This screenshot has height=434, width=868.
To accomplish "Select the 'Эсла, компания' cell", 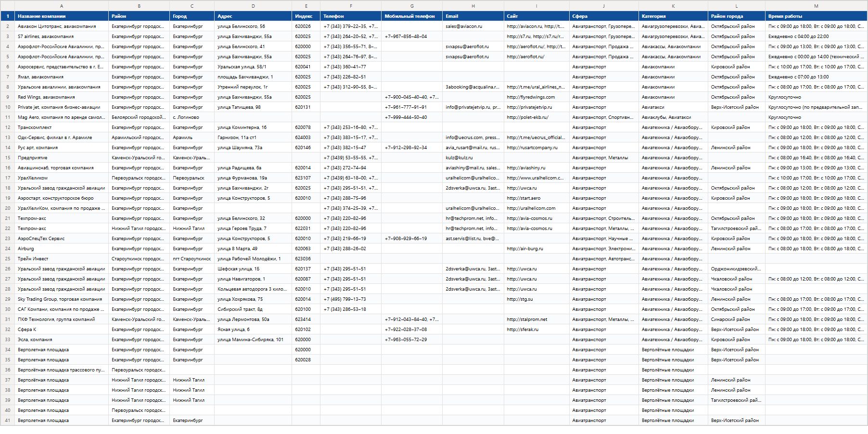I will click(62, 340).
